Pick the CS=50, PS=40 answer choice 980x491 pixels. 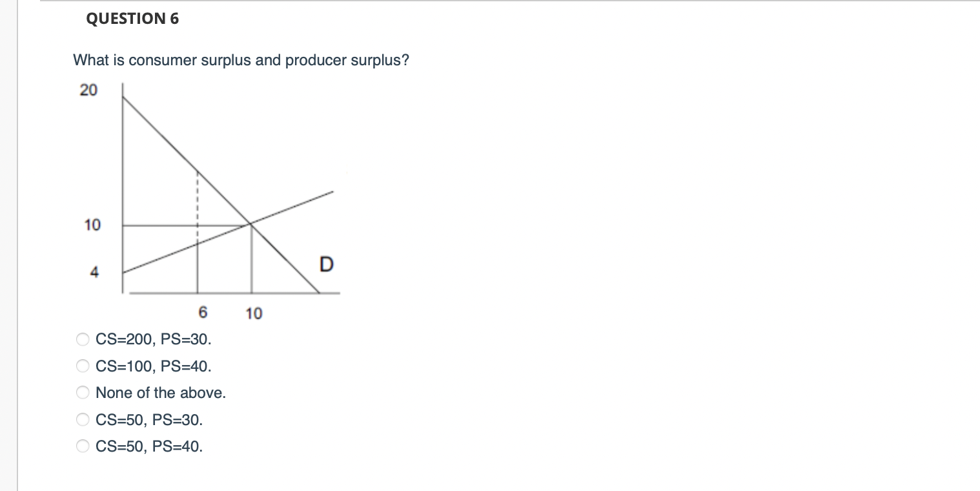pyautogui.click(x=83, y=445)
